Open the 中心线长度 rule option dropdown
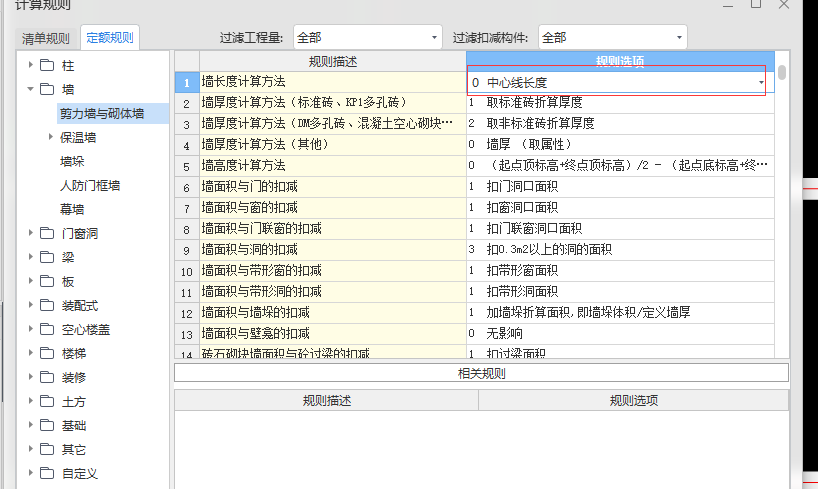The height and width of the screenshot is (489, 818). 761,82
